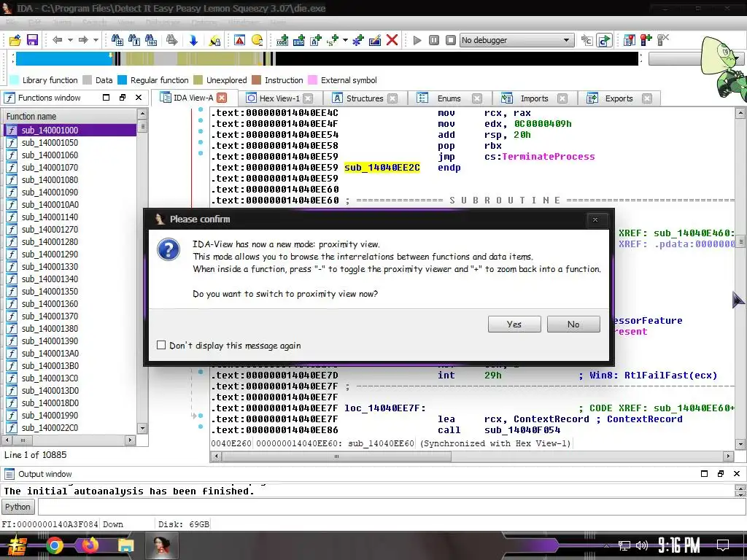Screen dimensions: 747x560
Task: Click the blue question mark dialog icon
Action: (x=169, y=249)
